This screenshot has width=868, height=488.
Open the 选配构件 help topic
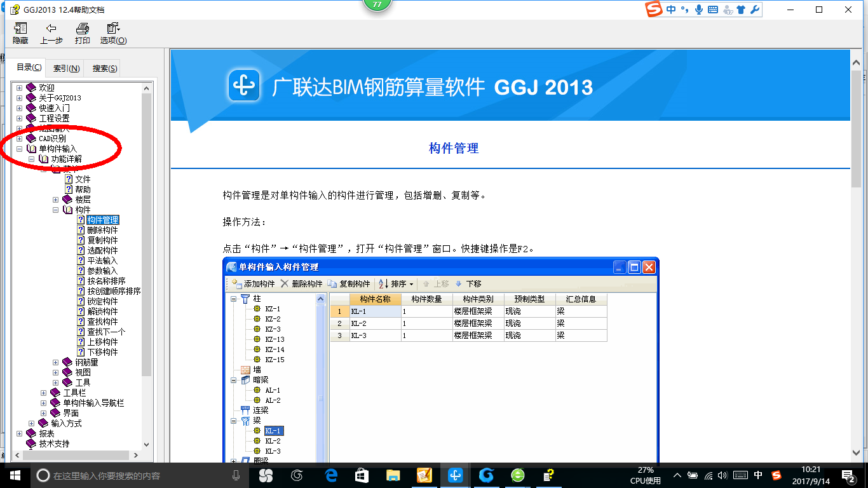[x=102, y=250]
